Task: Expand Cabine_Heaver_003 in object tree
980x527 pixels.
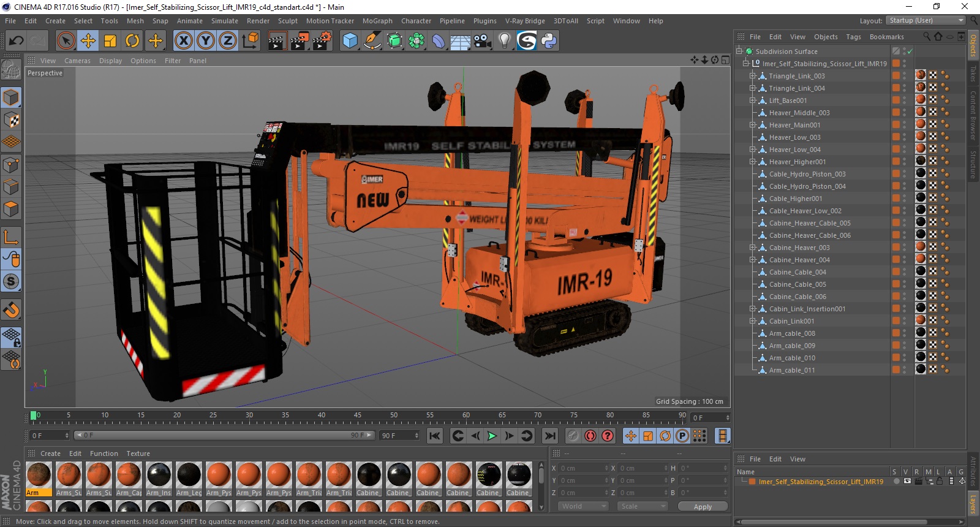Action: [x=753, y=248]
